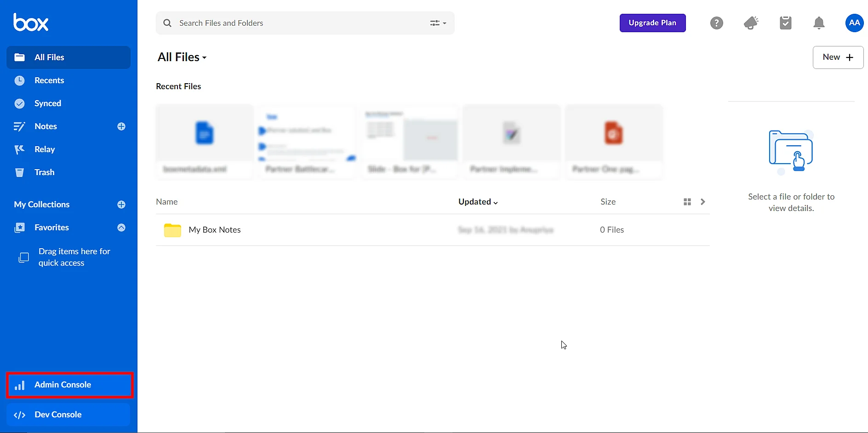Expand the All Files view dropdown
Screen dimensions: 868x433
tap(204, 57)
